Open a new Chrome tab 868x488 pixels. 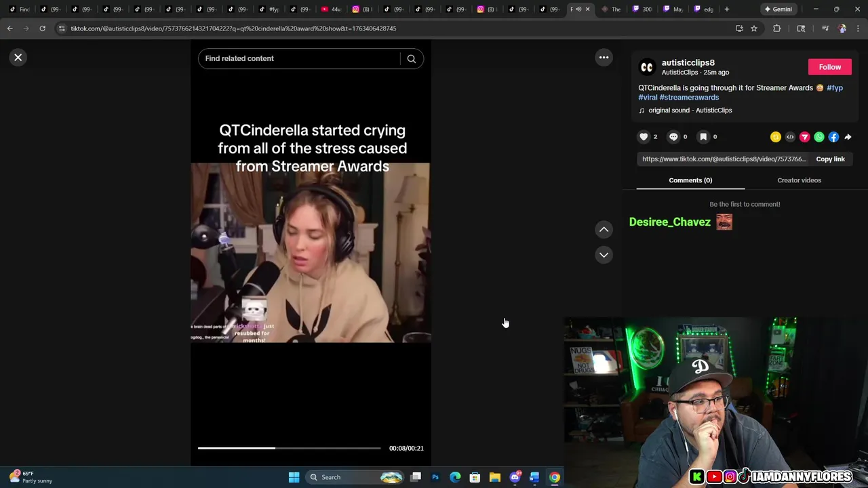point(726,9)
